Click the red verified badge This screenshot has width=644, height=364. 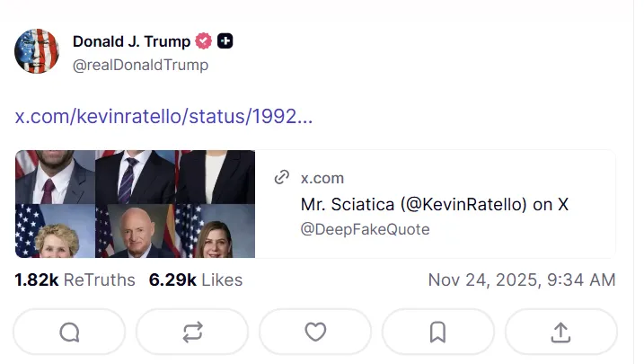[x=204, y=41]
